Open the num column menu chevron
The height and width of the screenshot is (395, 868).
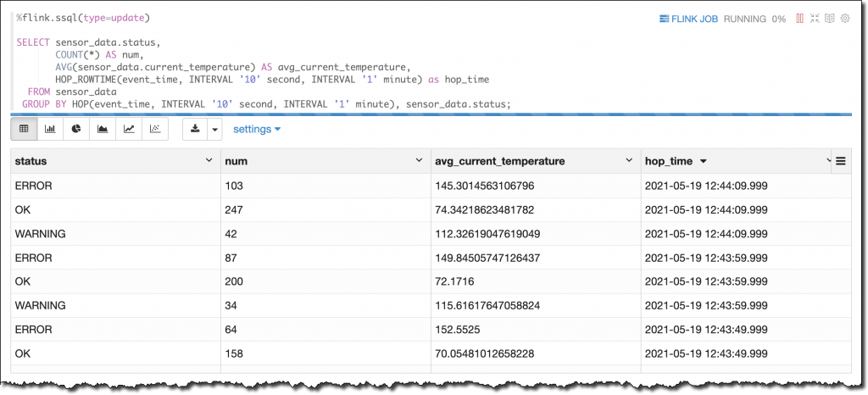coord(419,160)
